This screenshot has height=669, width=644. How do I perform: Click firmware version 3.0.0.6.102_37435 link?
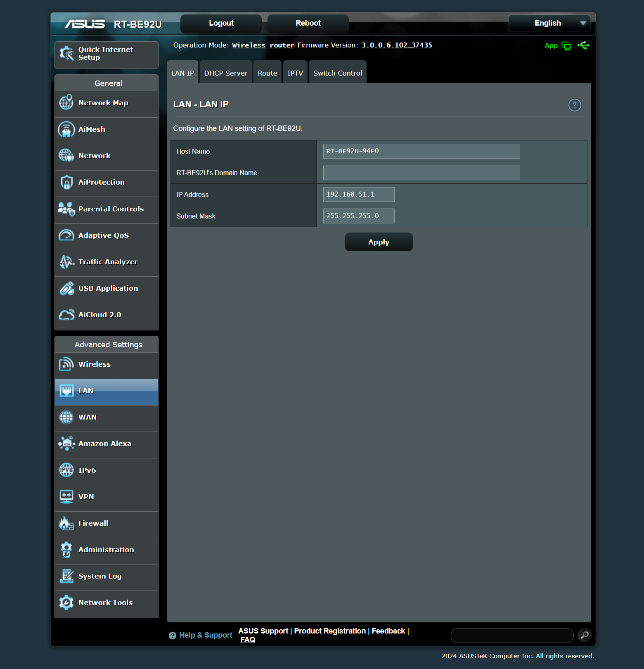pyautogui.click(x=397, y=45)
